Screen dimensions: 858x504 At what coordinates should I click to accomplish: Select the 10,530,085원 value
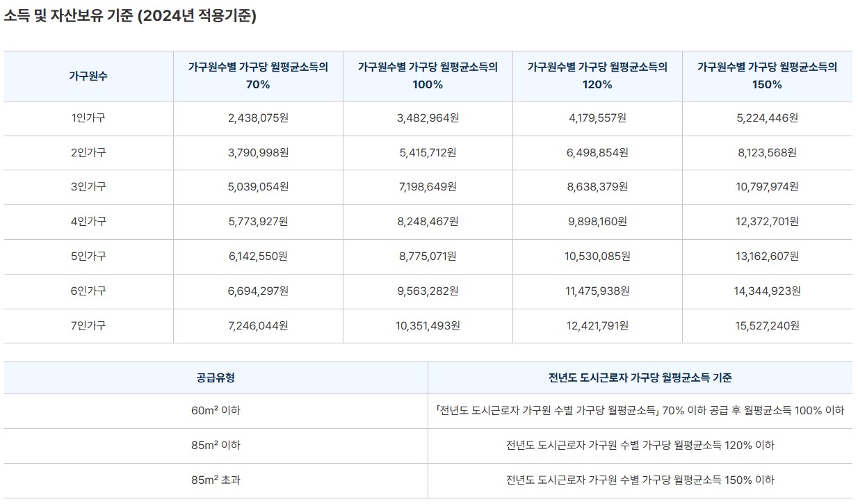598,256
